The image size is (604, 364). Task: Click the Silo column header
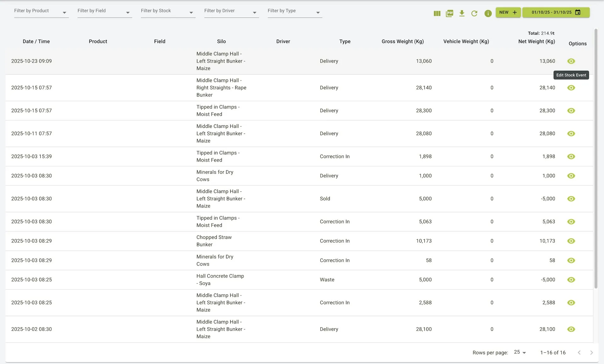[221, 41]
